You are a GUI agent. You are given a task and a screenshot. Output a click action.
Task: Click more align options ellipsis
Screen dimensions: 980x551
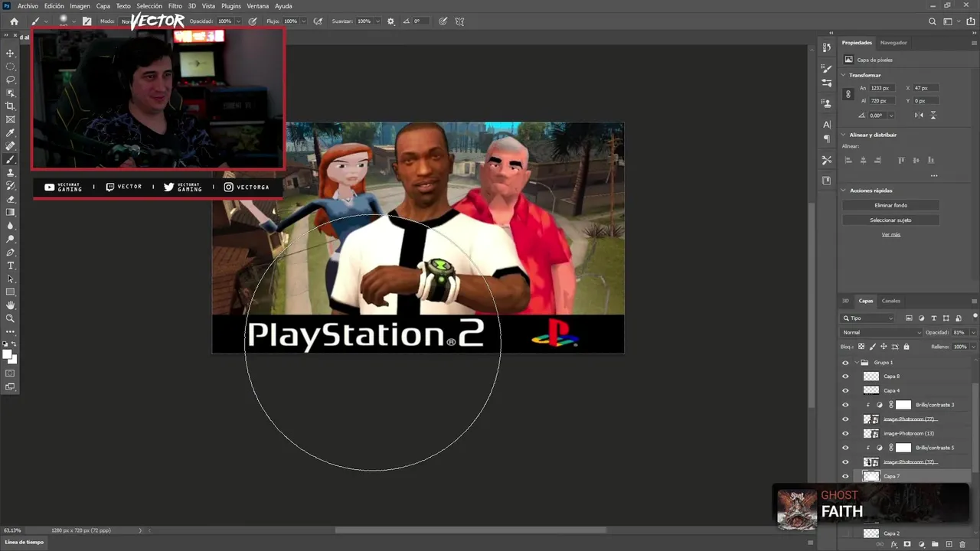[933, 176]
